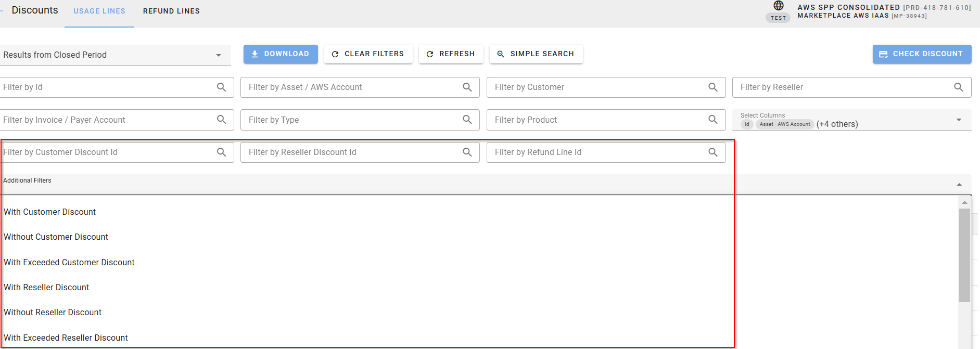Click search icon in Filter by Product
Screen dimensions: 980x349
coord(712,120)
